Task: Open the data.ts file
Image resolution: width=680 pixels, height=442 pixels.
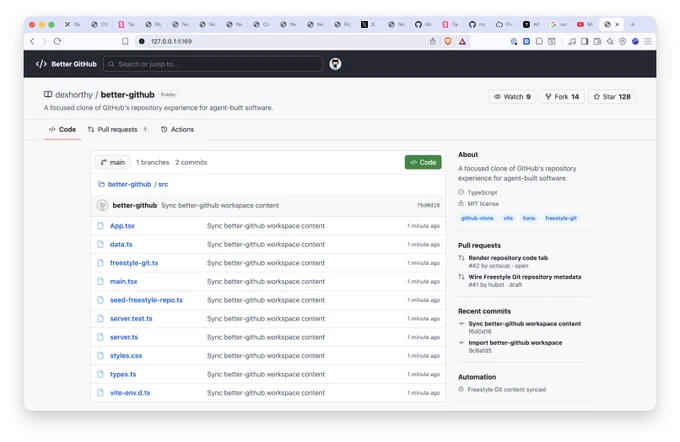Action: tap(121, 244)
